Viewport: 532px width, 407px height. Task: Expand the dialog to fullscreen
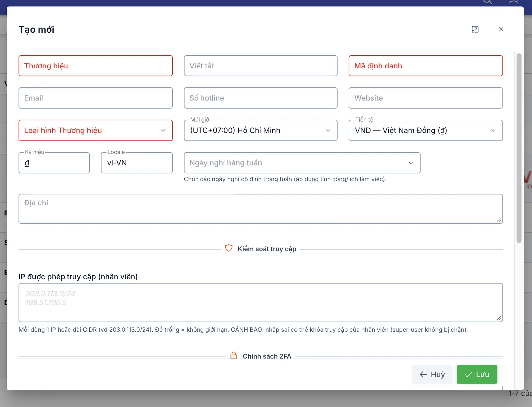pos(475,29)
